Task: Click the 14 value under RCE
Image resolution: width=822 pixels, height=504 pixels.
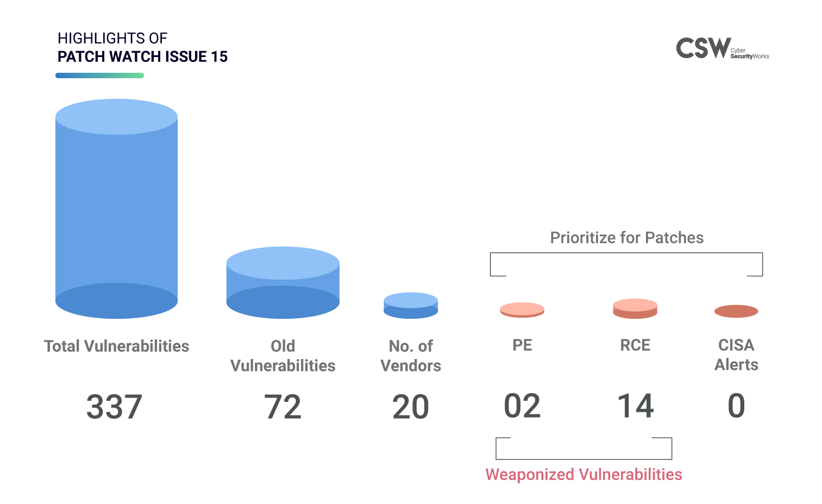Action: coord(635,406)
